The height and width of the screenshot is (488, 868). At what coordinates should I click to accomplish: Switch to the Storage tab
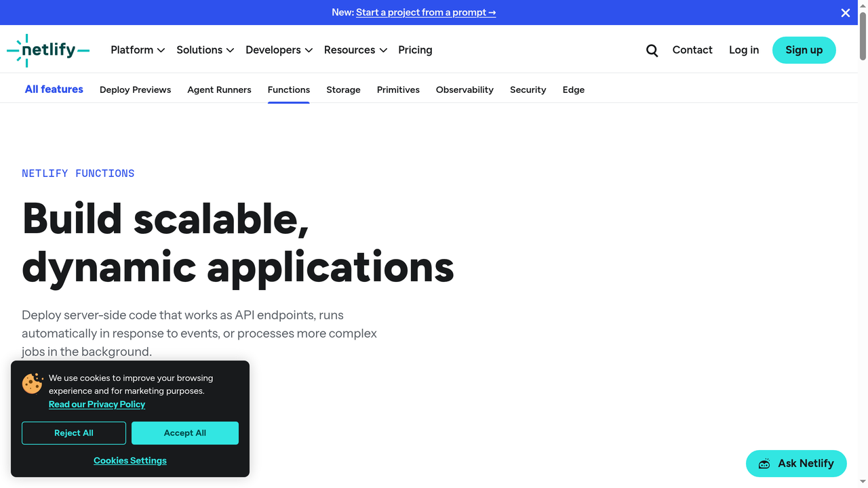(x=343, y=89)
